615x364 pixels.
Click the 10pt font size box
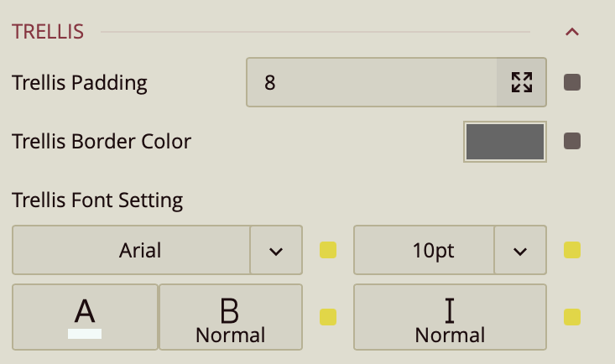(424, 250)
